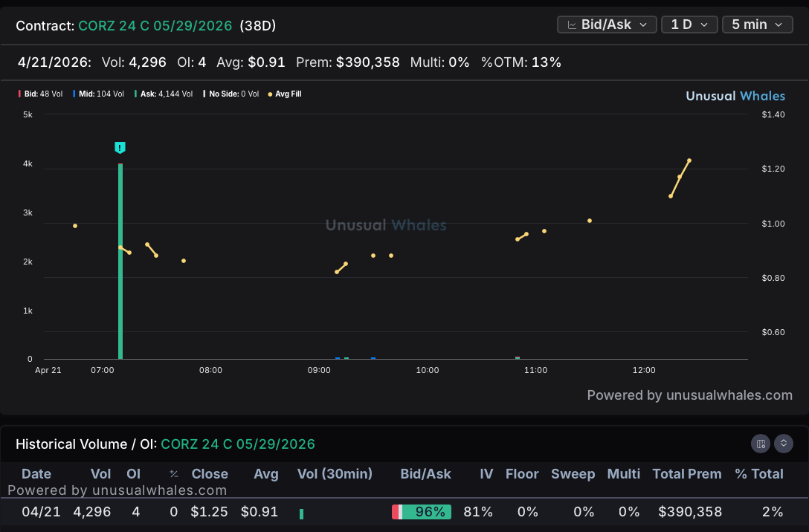Click the CORZ contract link in Historical Volume header
The height and width of the screenshot is (532, 809).
(238, 444)
